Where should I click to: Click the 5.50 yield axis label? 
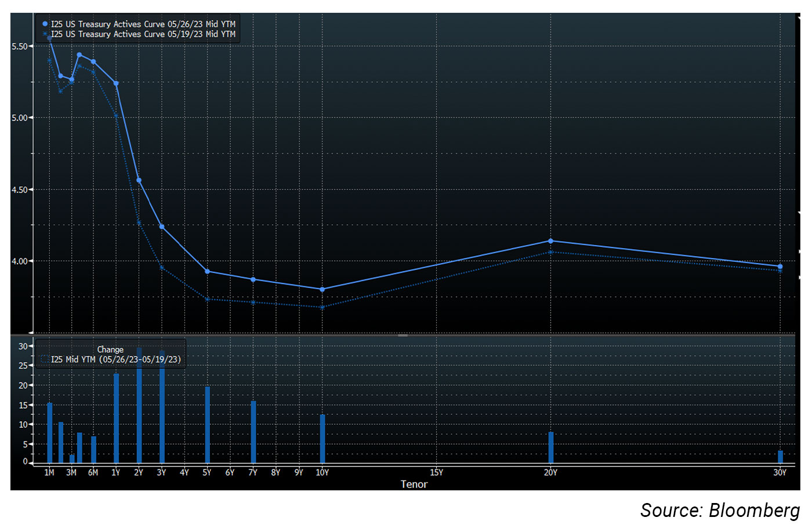20,46
